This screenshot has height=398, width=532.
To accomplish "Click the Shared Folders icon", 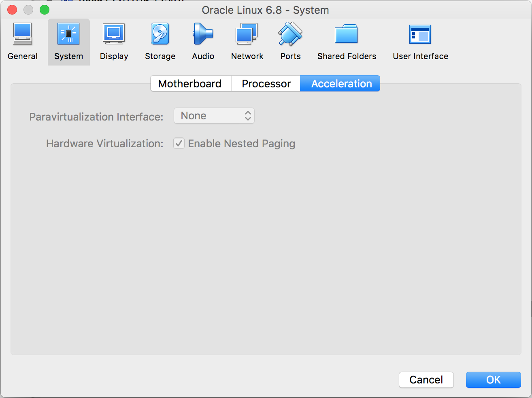I will (346, 40).
